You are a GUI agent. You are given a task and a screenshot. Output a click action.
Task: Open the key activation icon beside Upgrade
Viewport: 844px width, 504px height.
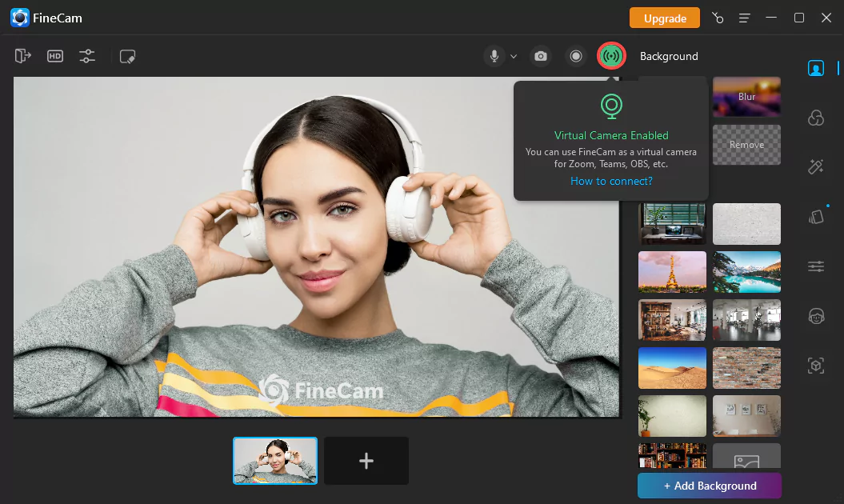click(718, 18)
